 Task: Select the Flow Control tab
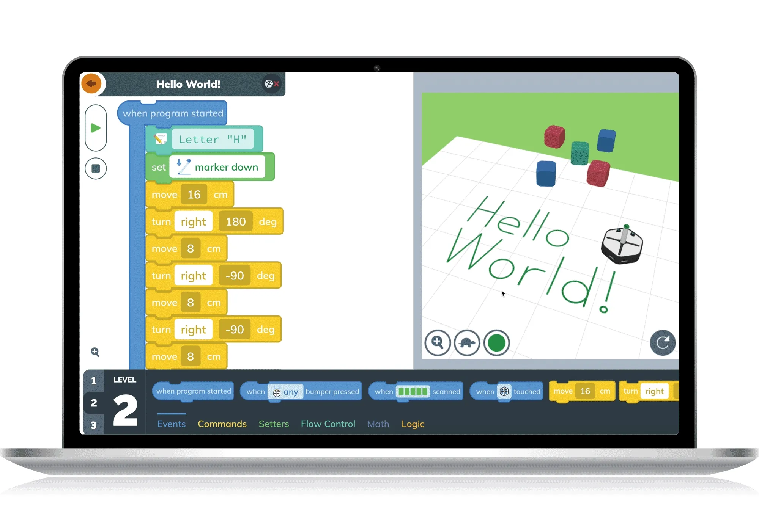(x=327, y=424)
